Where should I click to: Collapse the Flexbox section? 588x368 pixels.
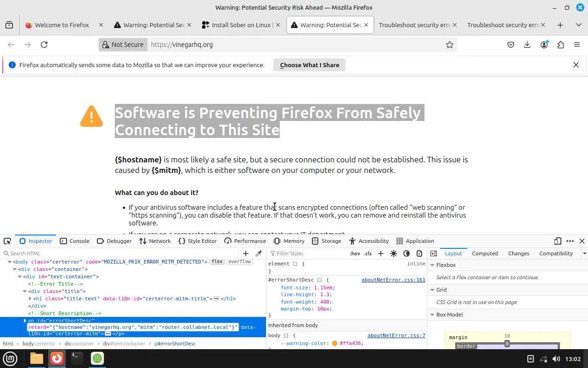pyautogui.click(x=432, y=265)
